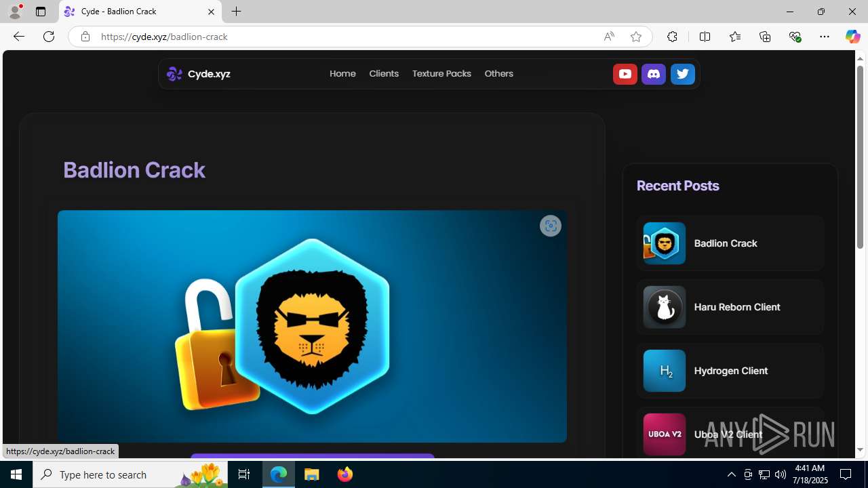The height and width of the screenshot is (488, 868).
Task: Click the Hydrogen Client thumbnail
Action: 664,371
